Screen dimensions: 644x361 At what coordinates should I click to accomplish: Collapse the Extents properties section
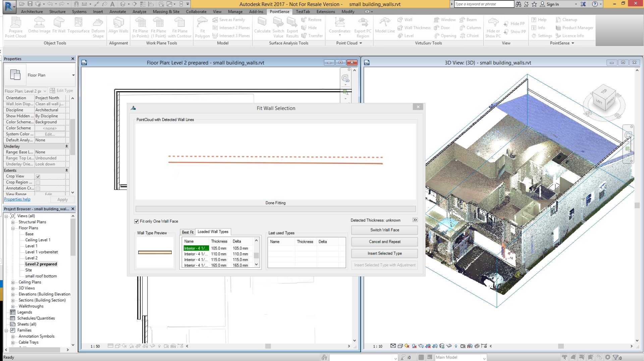[66, 170]
